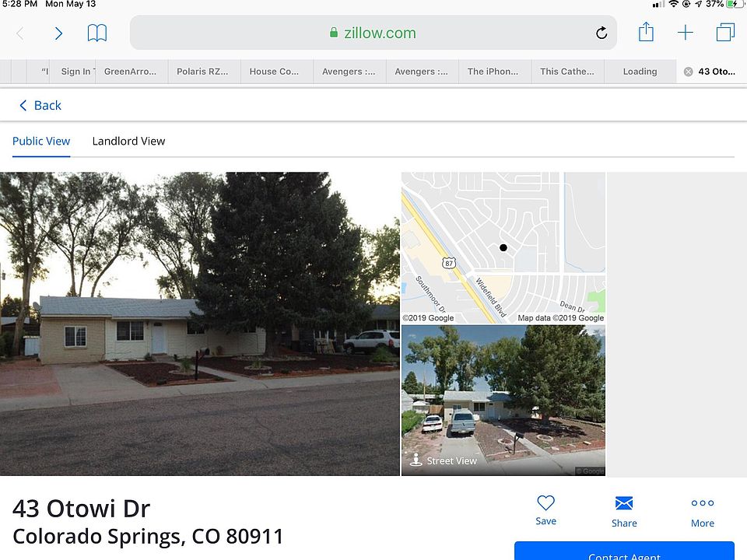The height and width of the screenshot is (560, 747).
Task: Tap the zillow.com address bar
Action: pos(373,33)
